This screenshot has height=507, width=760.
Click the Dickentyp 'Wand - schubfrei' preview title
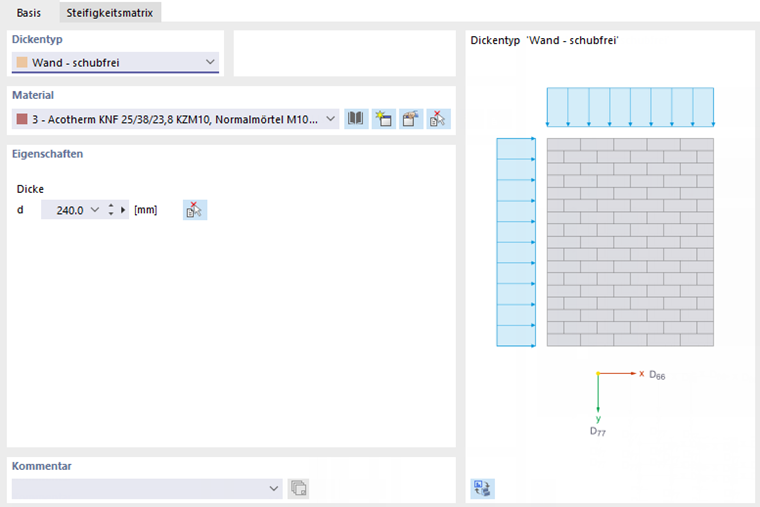pyautogui.click(x=544, y=40)
